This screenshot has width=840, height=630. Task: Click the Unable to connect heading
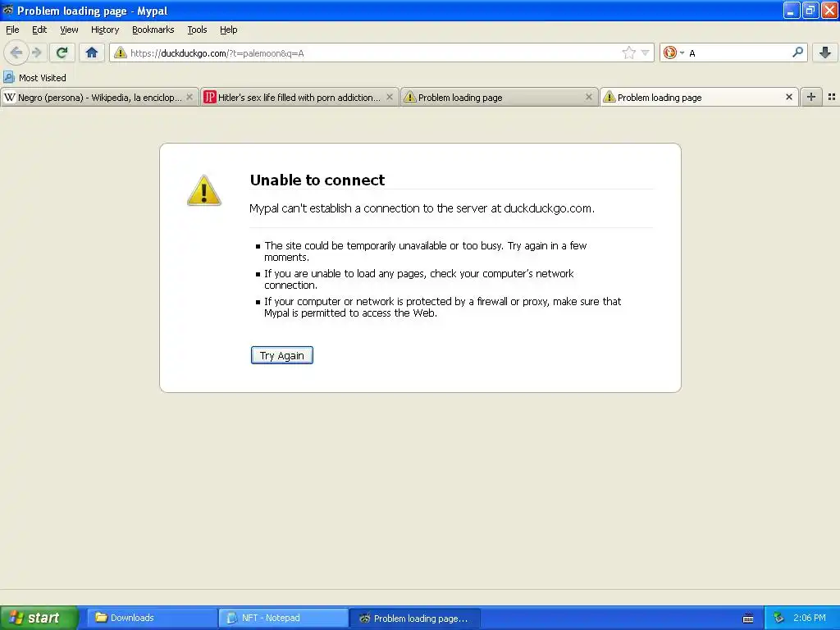tap(317, 180)
